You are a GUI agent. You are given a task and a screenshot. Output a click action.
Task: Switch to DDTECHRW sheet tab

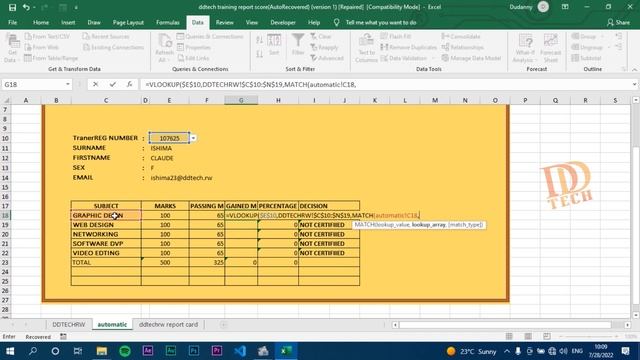click(69, 324)
